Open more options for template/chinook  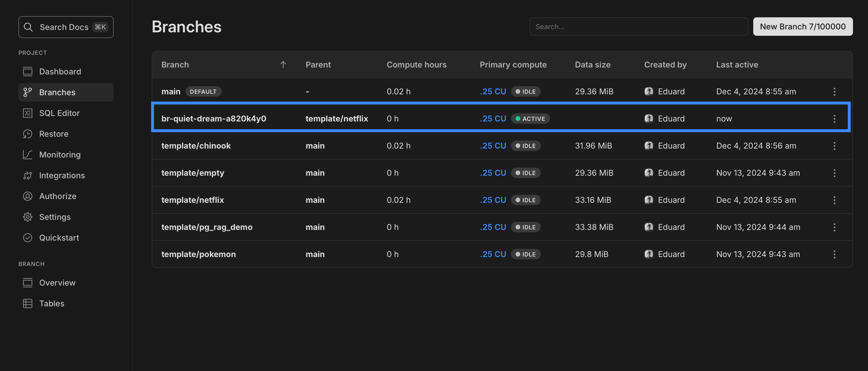click(x=834, y=146)
